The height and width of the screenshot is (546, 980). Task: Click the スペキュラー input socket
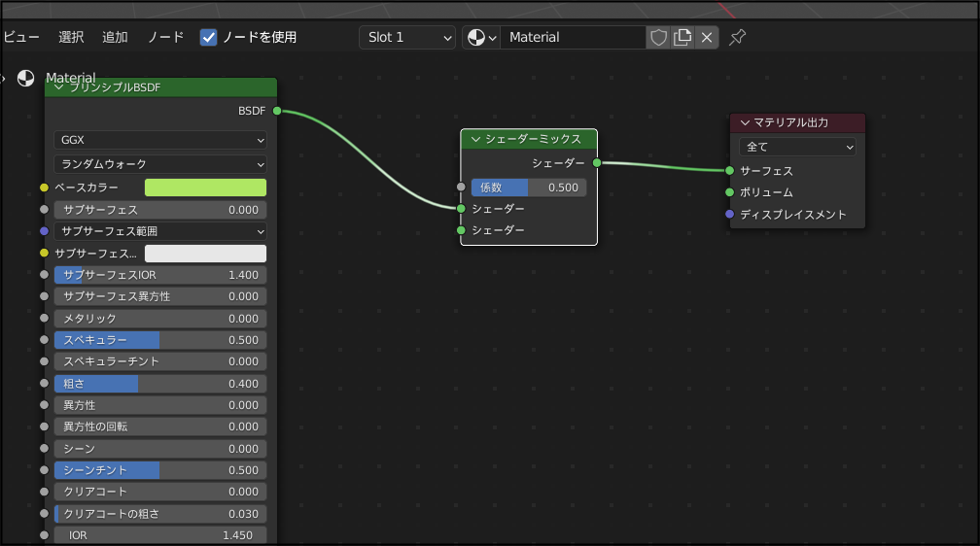tap(44, 340)
